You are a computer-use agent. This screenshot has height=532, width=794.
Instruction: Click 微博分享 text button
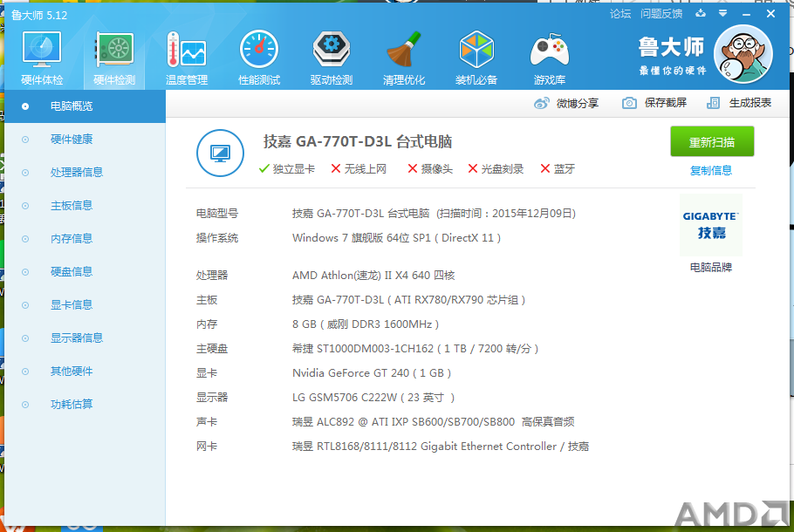tap(578, 103)
